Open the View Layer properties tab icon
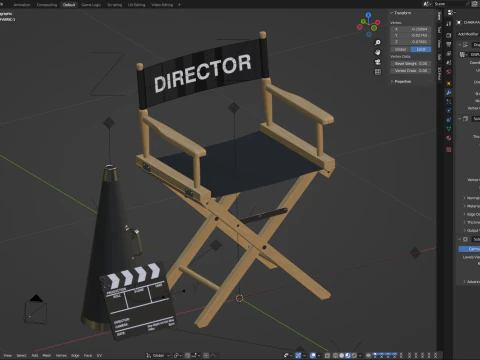This screenshot has width=480, height=360. (x=449, y=53)
